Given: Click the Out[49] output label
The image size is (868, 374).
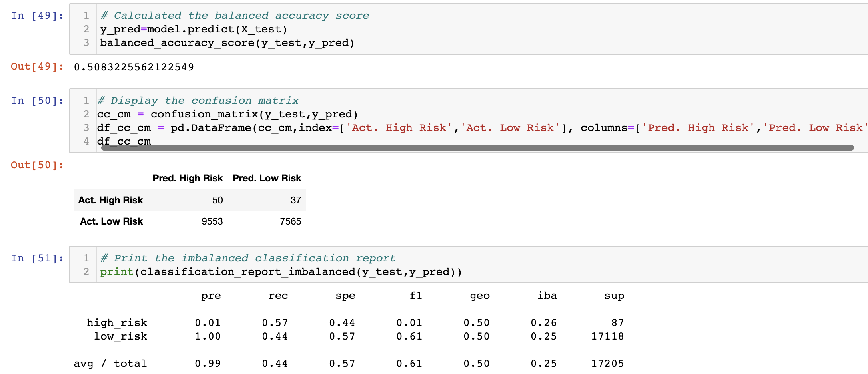Looking at the screenshot, I should 36,67.
